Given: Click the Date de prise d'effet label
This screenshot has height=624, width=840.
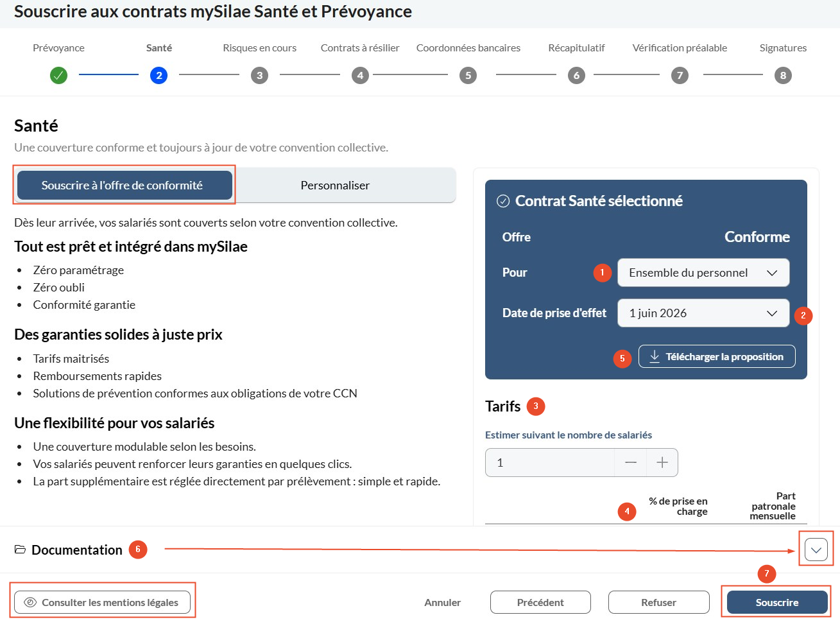Looking at the screenshot, I should (x=554, y=313).
